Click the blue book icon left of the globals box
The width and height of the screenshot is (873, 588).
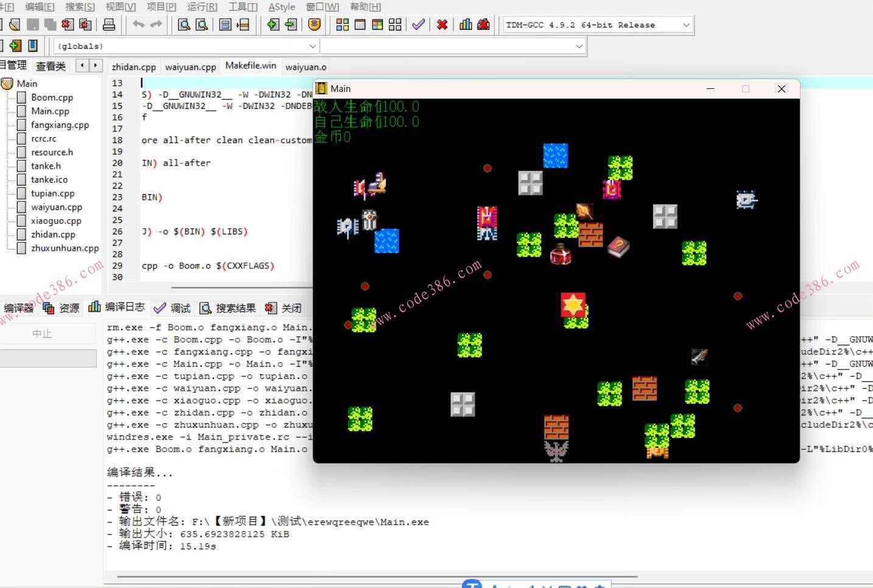(33, 46)
